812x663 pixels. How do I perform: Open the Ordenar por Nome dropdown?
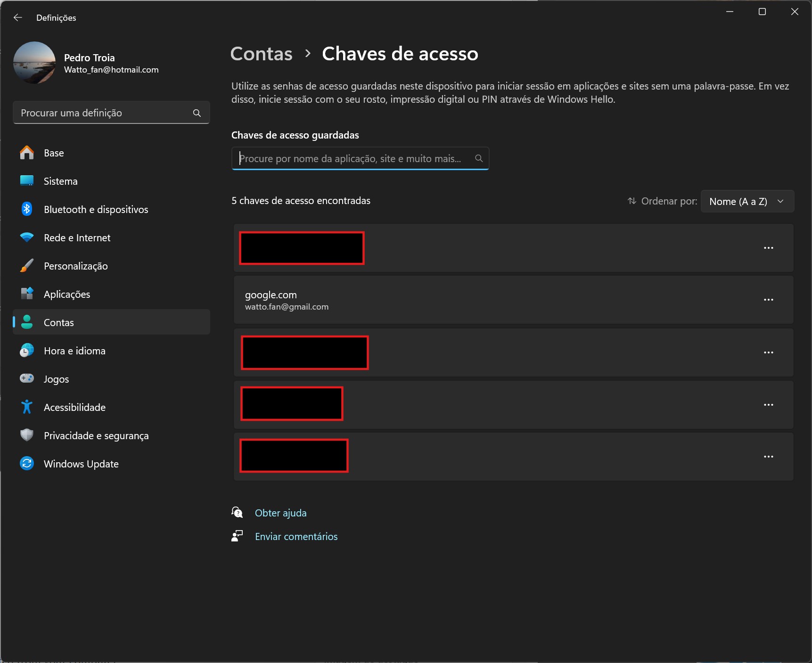coord(747,202)
